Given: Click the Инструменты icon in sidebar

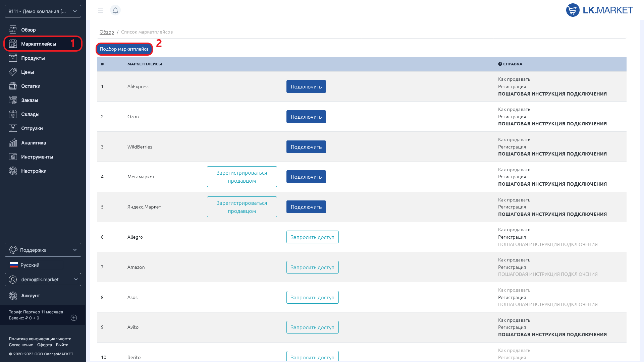Looking at the screenshot, I should pyautogui.click(x=13, y=157).
